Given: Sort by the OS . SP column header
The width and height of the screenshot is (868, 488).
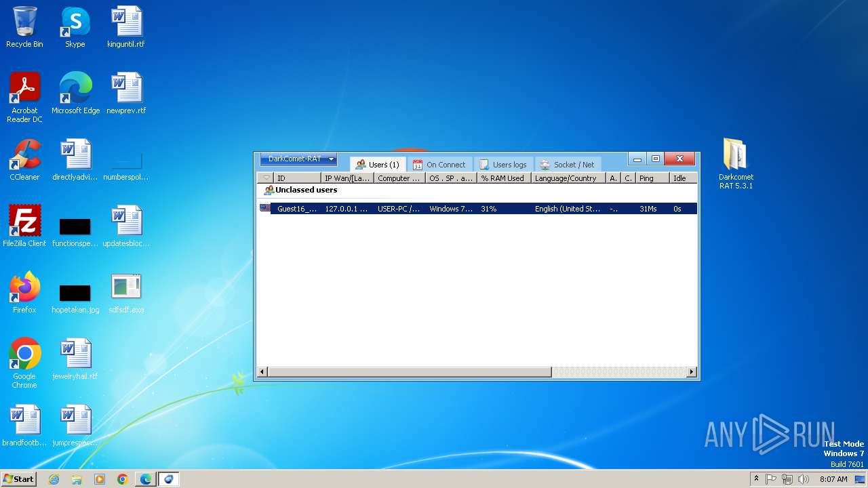Looking at the screenshot, I should [x=451, y=178].
